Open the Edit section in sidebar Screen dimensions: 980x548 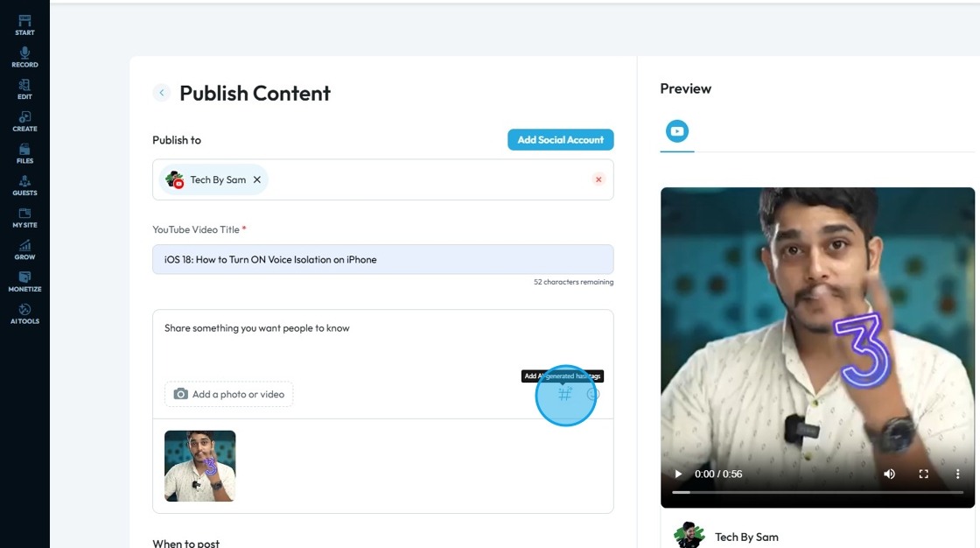click(25, 89)
